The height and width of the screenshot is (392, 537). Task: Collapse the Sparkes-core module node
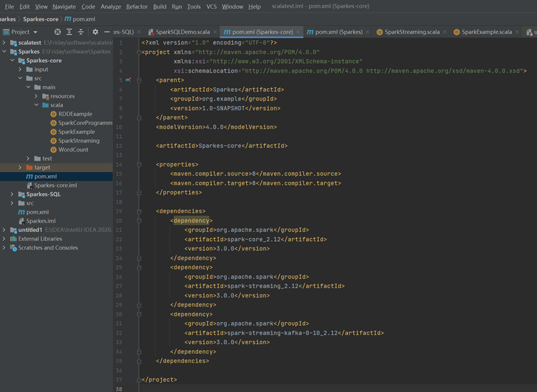click(12, 60)
